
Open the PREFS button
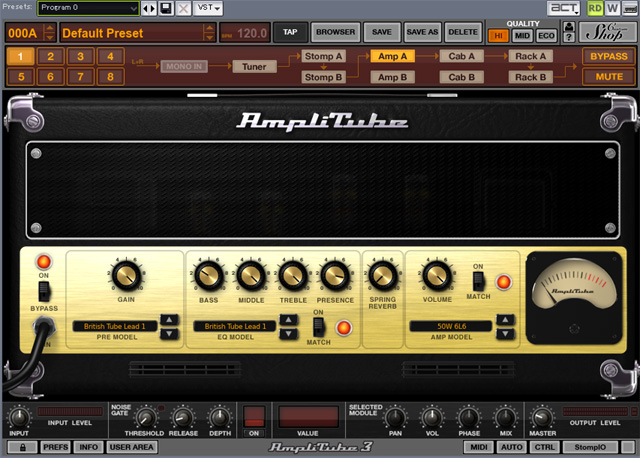pyautogui.click(x=56, y=447)
